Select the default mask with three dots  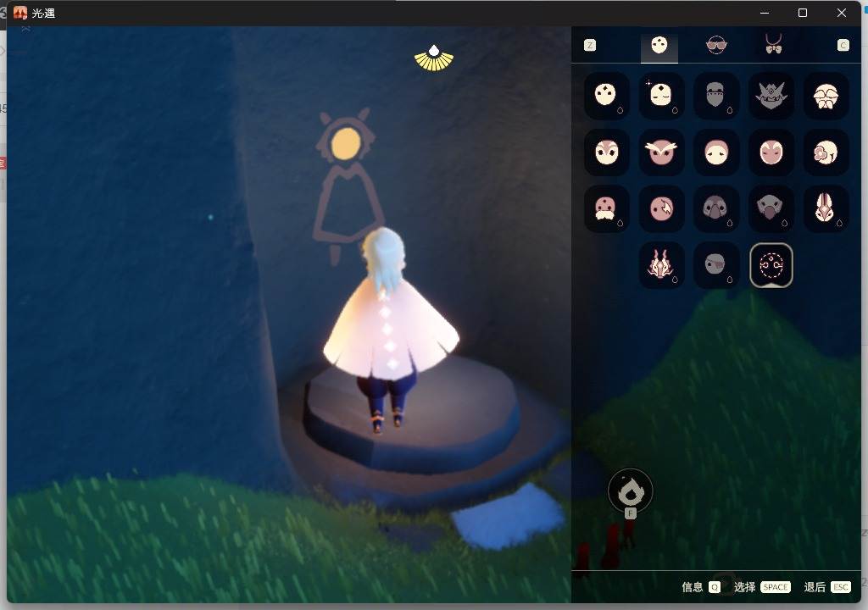[606, 95]
